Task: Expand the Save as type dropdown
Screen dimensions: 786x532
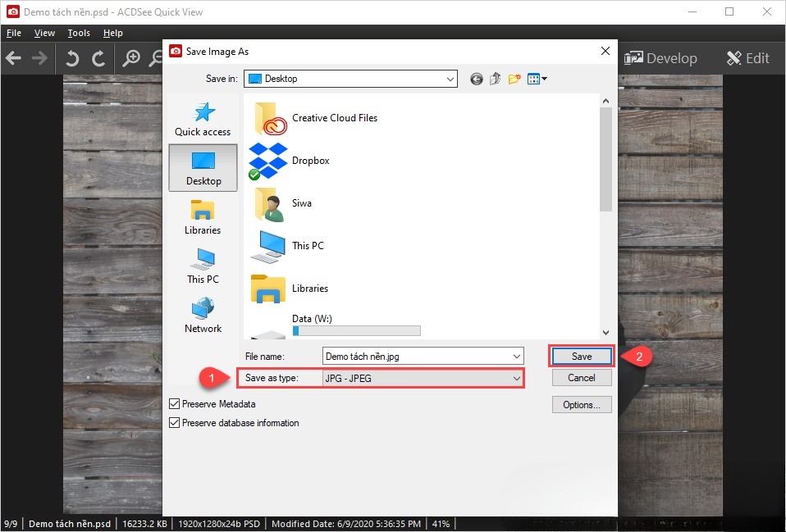Action: pyautogui.click(x=516, y=378)
